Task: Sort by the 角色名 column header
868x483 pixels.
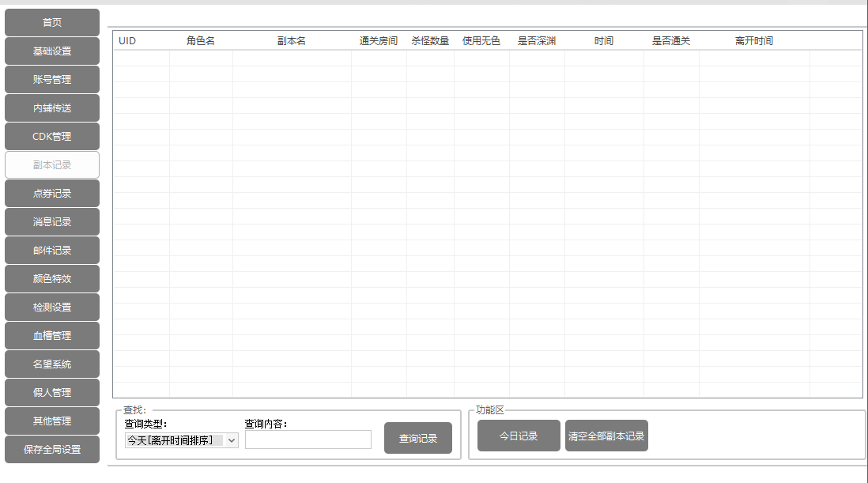Action: click(x=201, y=41)
